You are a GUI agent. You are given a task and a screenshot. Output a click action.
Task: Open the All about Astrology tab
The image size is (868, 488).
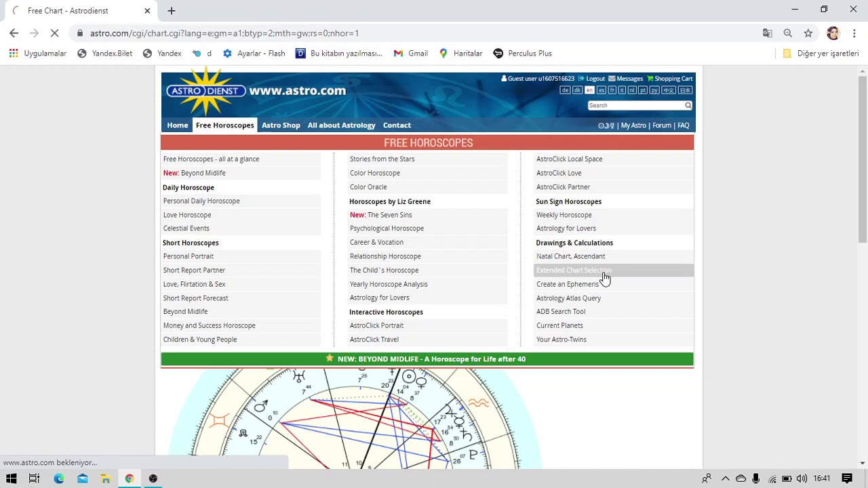[341, 125]
